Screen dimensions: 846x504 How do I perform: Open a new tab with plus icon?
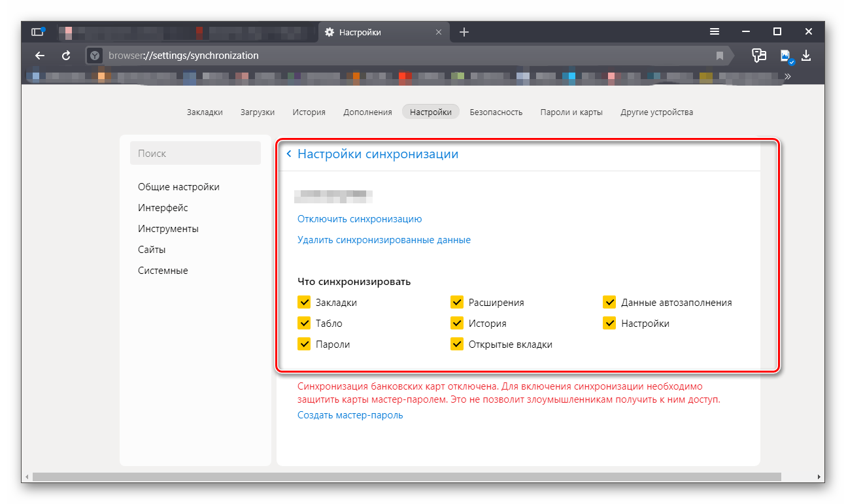pyautogui.click(x=464, y=32)
